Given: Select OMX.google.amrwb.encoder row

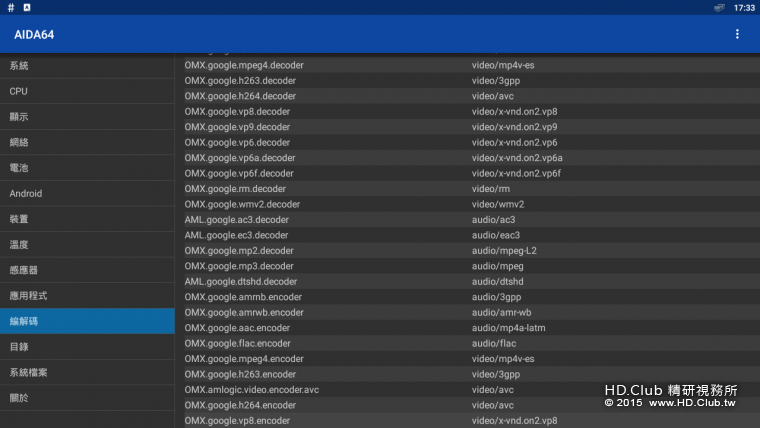Looking at the screenshot, I should tap(472, 313).
